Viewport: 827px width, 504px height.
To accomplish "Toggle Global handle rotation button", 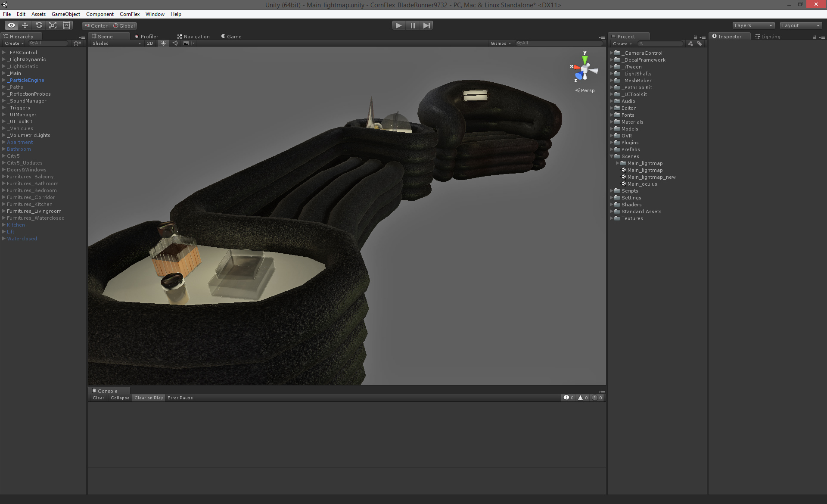I will (124, 26).
